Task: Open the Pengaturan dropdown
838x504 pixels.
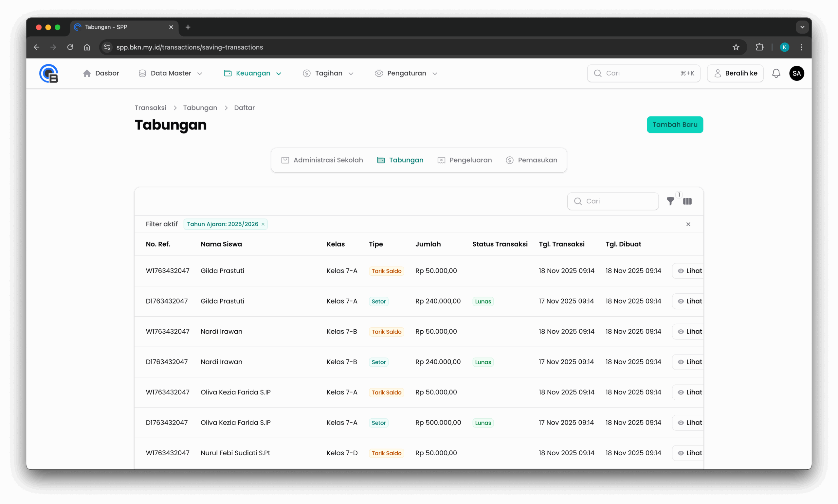Action: pyautogui.click(x=406, y=73)
